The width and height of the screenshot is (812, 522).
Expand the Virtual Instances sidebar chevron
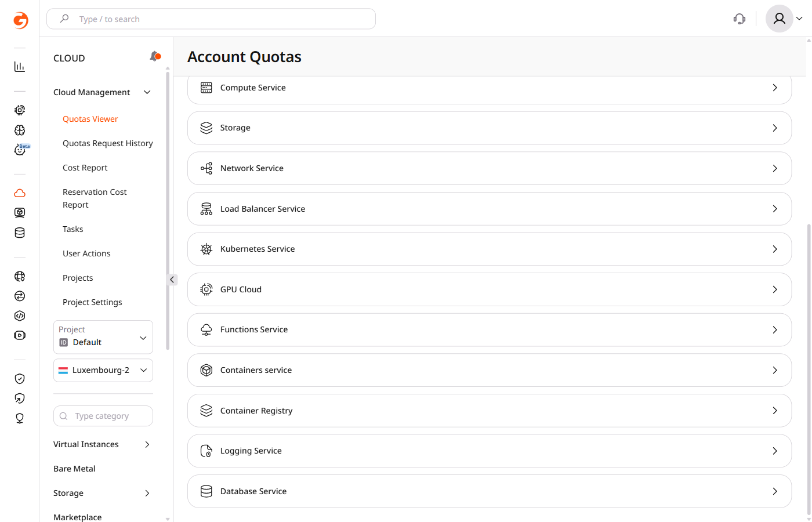pos(147,444)
